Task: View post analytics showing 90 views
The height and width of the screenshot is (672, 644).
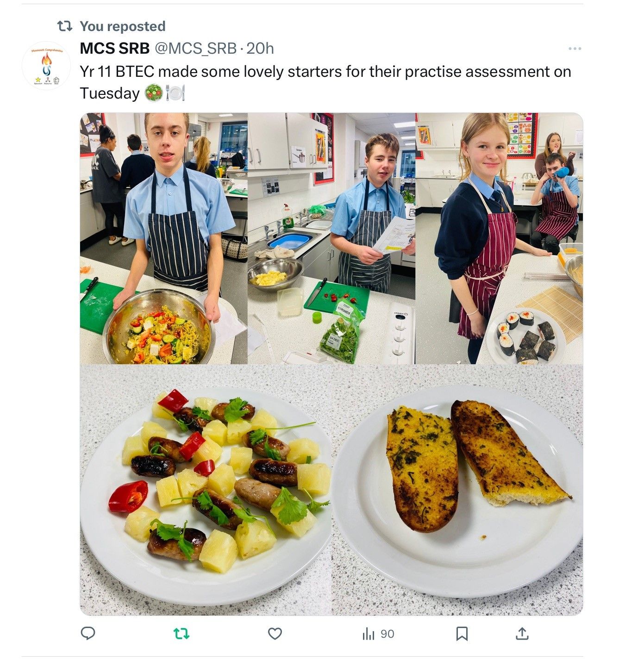Action: click(x=378, y=634)
